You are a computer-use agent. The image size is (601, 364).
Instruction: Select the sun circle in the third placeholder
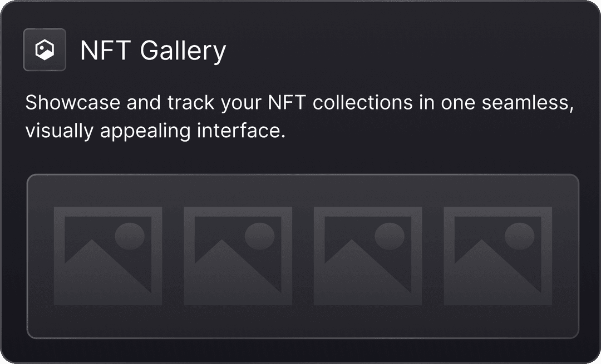coord(390,236)
